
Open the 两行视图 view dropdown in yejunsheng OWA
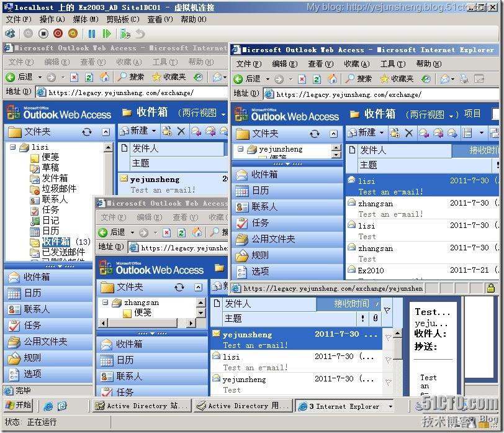pyautogui.click(x=451, y=115)
